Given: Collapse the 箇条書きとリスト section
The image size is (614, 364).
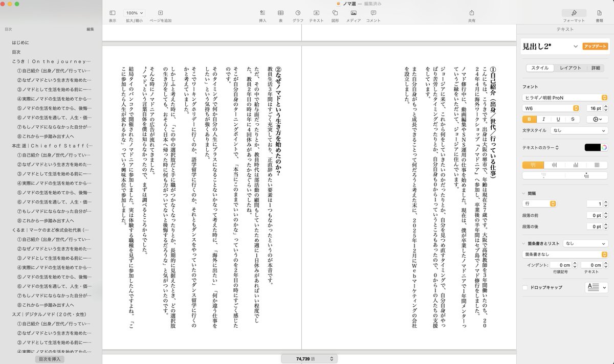Looking at the screenshot, I should pyautogui.click(x=524, y=244).
